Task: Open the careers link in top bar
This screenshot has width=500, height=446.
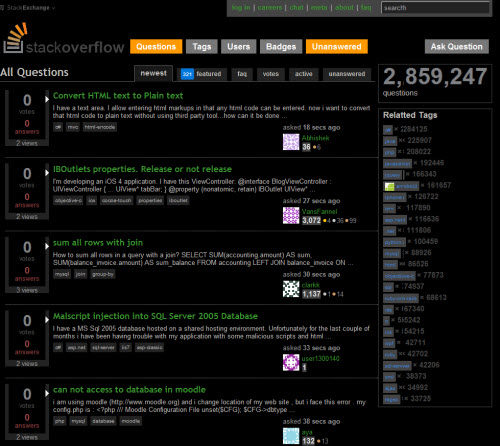Action: coord(270,7)
